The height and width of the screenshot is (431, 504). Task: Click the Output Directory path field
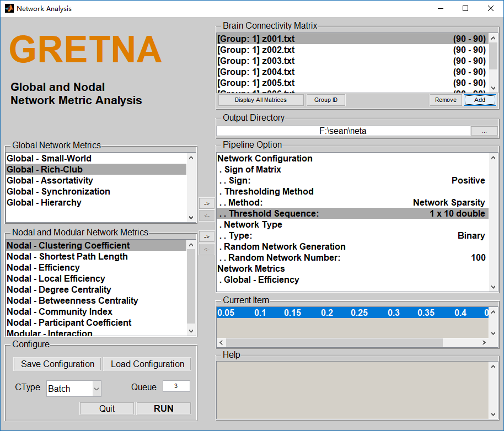point(343,131)
